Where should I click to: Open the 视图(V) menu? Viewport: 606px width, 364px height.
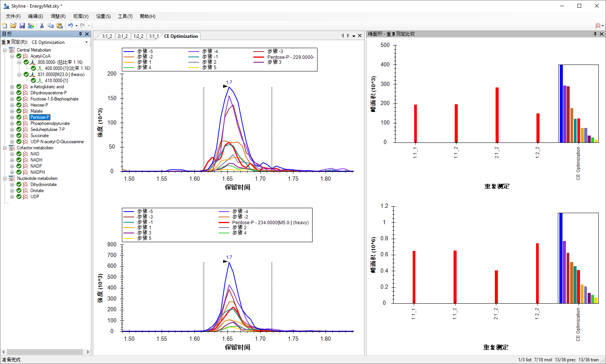(81, 16)
